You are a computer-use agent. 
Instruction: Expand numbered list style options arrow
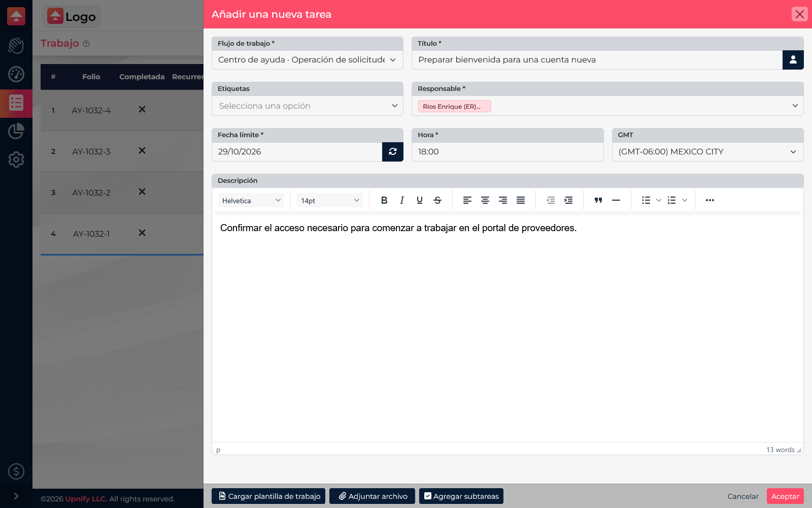685,200
